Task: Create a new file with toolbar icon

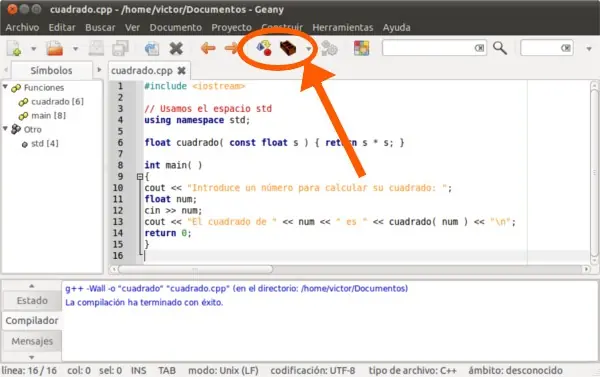Action: 14,49
